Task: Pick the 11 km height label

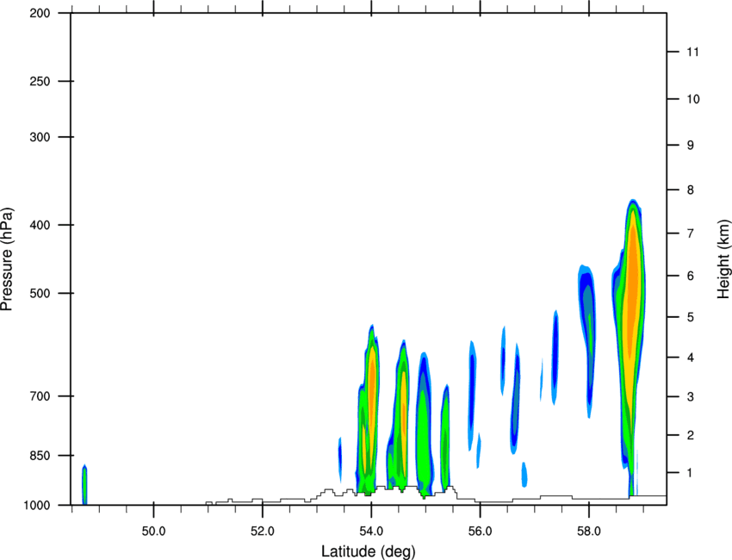Action: (692, 52)
